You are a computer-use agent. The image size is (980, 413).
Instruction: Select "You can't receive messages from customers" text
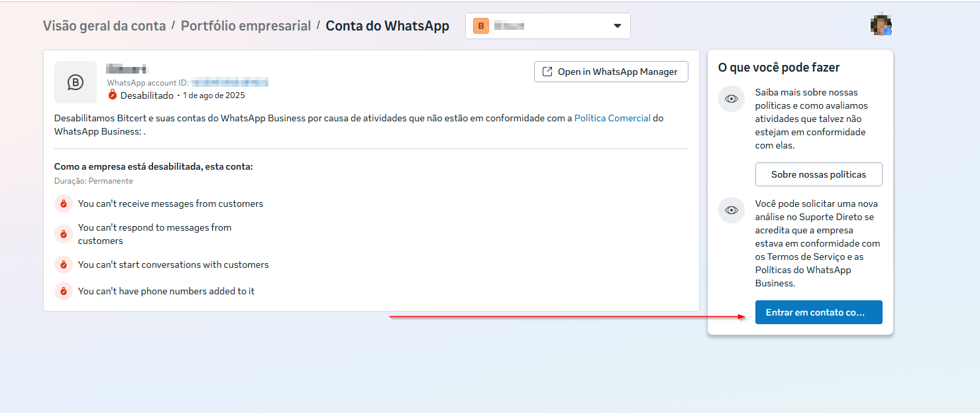tap(170, 204)
